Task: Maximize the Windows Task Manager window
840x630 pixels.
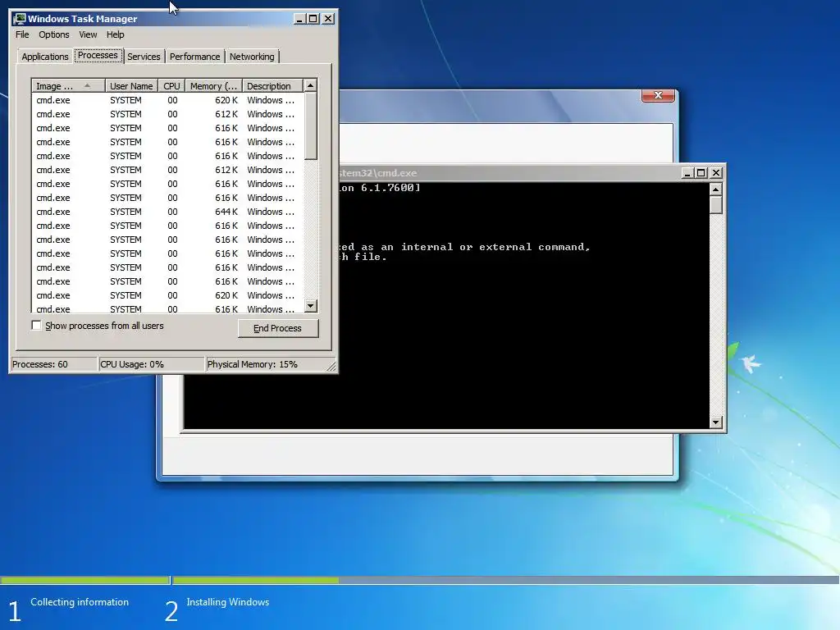Action: [313, 19]
